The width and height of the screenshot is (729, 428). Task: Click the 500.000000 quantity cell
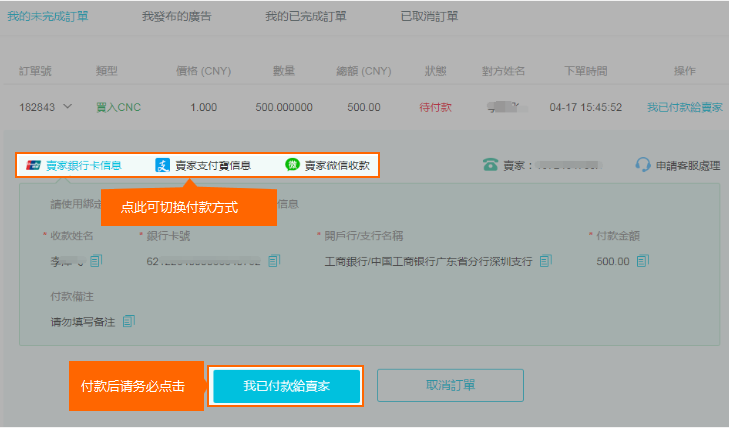(x=284, y=107)
